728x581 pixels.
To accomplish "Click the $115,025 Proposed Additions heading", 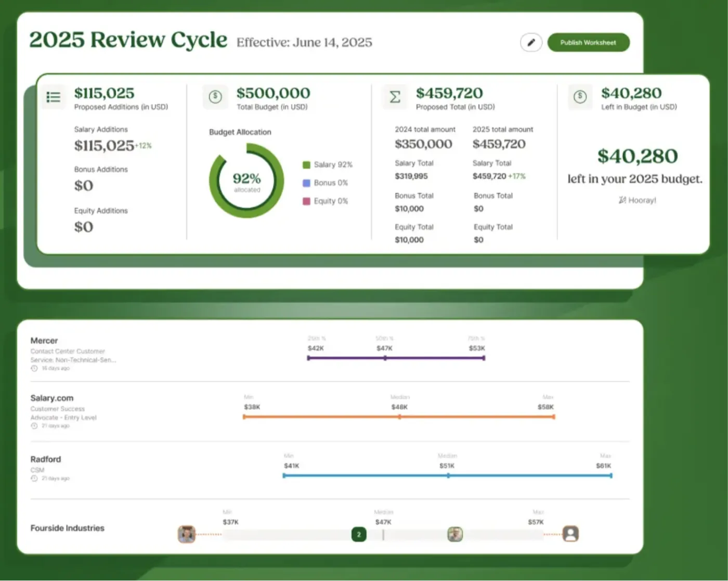I will 105,93.
